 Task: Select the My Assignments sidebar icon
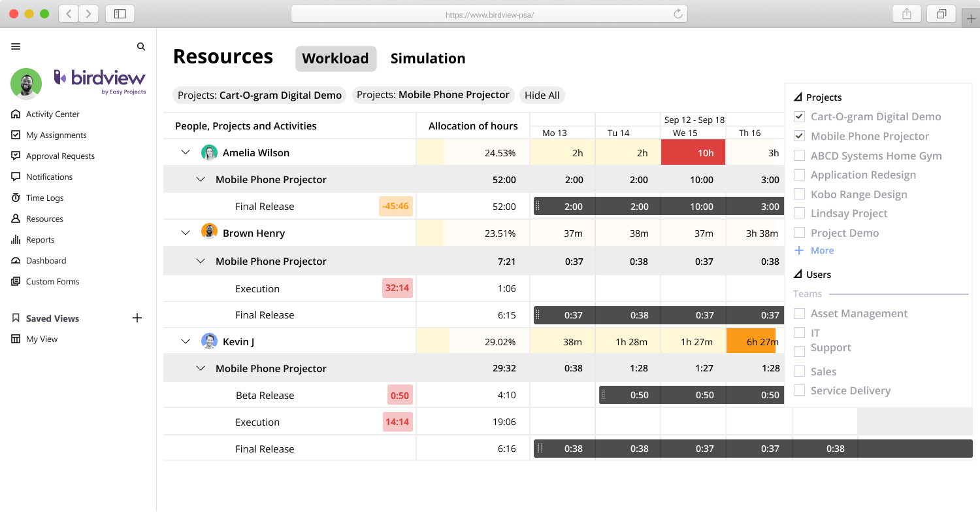(14, 135)
